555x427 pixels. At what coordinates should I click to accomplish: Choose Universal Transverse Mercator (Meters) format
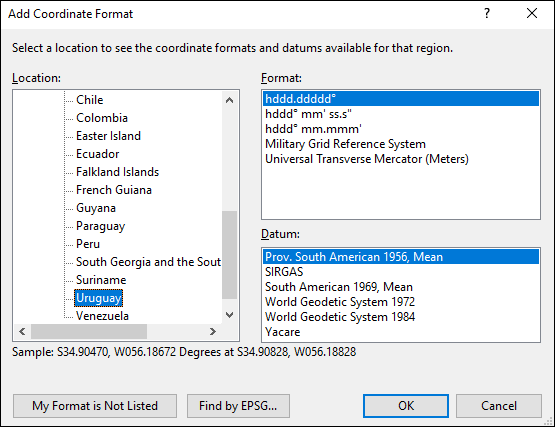click(401, 159)
